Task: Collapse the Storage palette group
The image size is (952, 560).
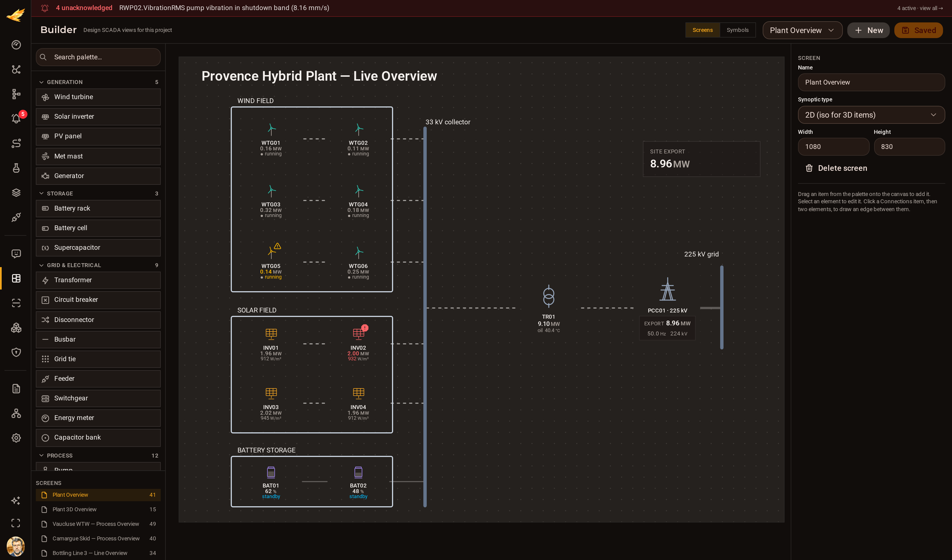Action: pos(98,193)
